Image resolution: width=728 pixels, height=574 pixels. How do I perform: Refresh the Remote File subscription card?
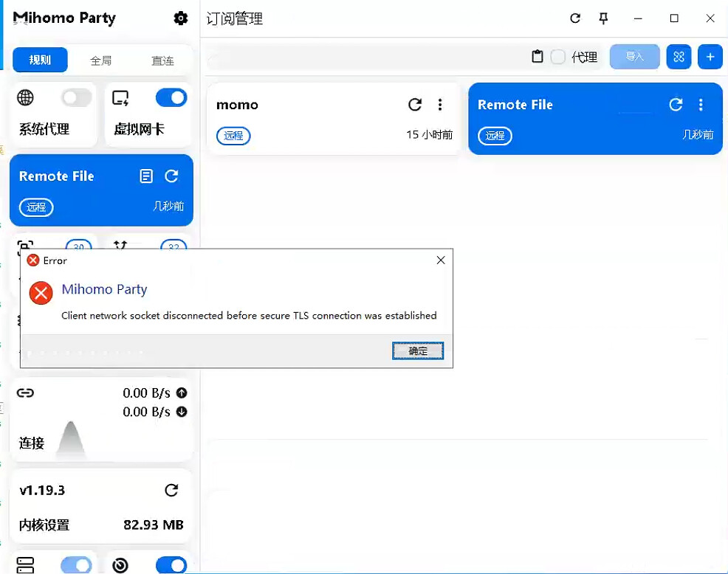(676, 105)
